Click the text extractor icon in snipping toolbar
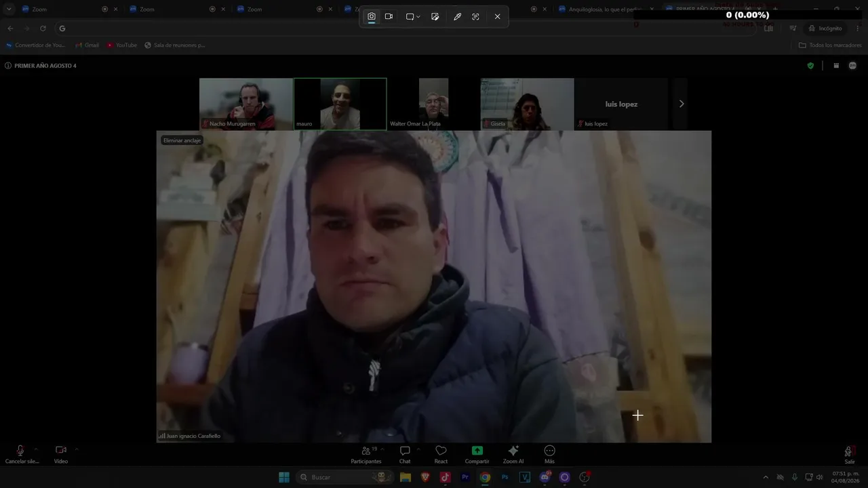Screen dimensions: 868x488 point(475,16)
